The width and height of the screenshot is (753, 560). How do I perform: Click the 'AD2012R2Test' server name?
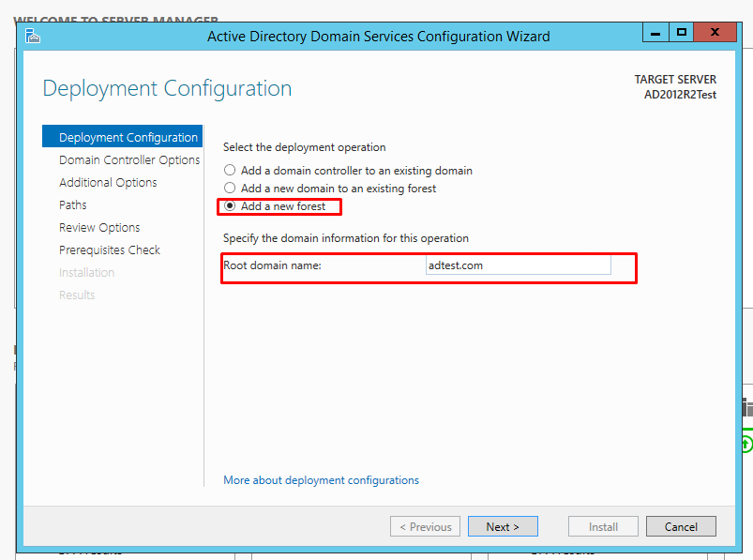pyautogui.click(x=680, y=95)
